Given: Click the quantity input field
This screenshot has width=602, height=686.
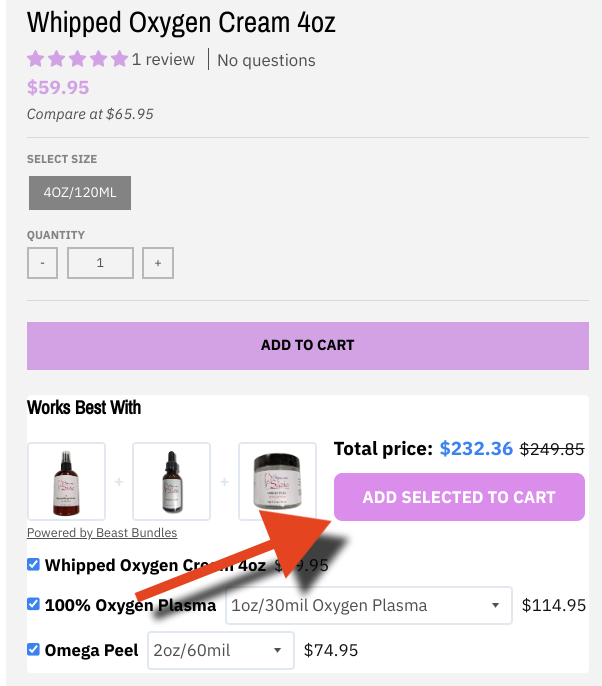Looking at the screenshot, I should (100, 263).
